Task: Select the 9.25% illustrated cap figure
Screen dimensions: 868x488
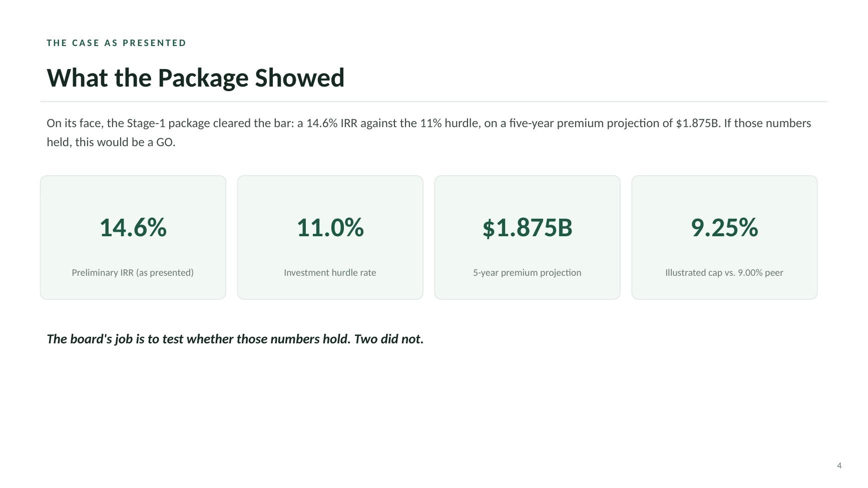Action: (724, 228)
